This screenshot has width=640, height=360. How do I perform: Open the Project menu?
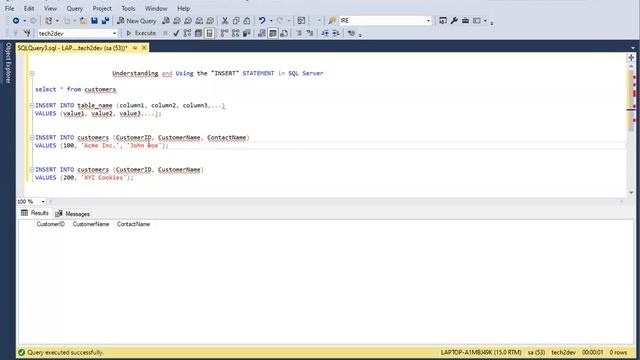102,8
